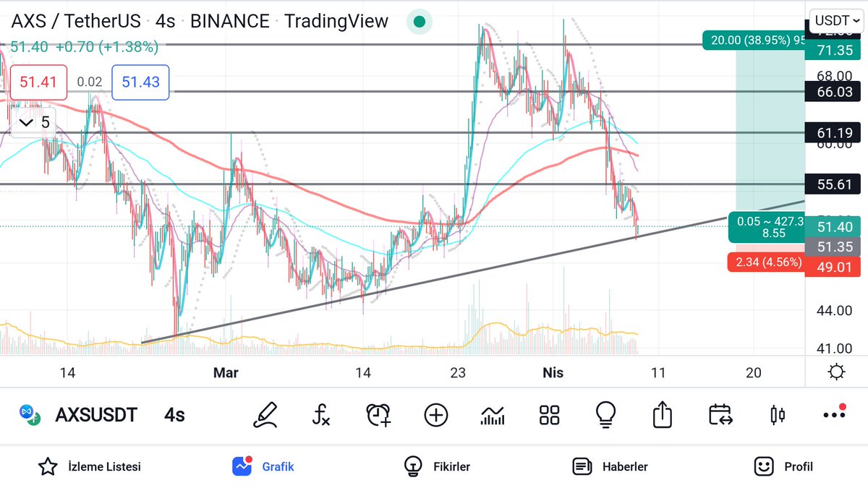Screen dimensions: 868x488
Task: Click the 51.40 +0.70 (+1.38%) change text
Action: pos(84,47)
